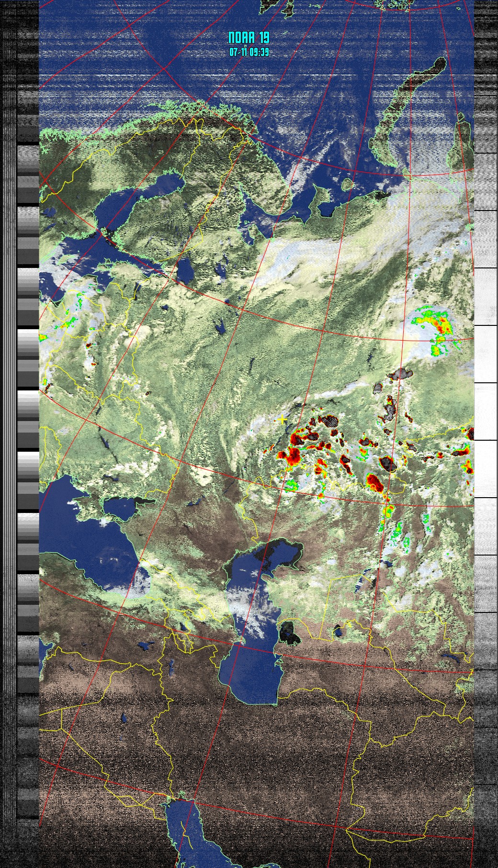
Task: Click the yellow cross location marker
Action: (x=283, y=420)
